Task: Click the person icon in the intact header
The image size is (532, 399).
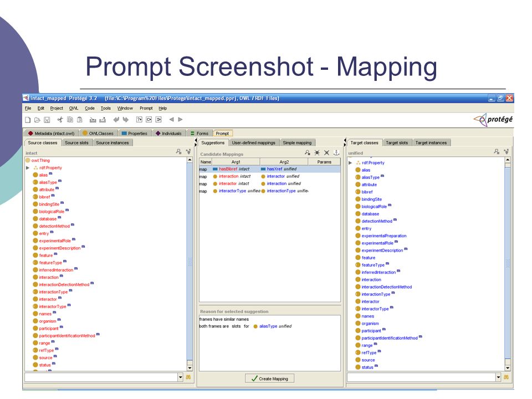Action: click(179, 152)
